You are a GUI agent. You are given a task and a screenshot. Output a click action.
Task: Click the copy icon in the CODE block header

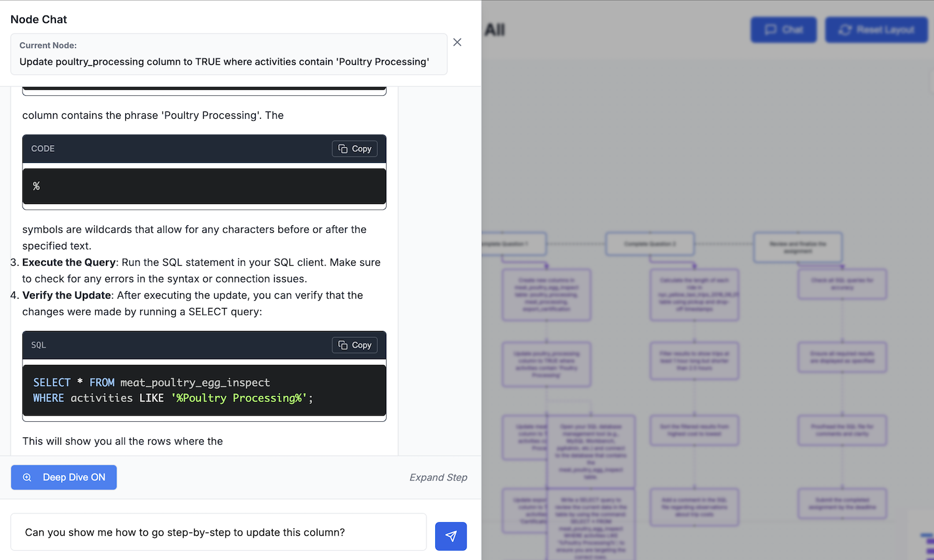point(343,149)
